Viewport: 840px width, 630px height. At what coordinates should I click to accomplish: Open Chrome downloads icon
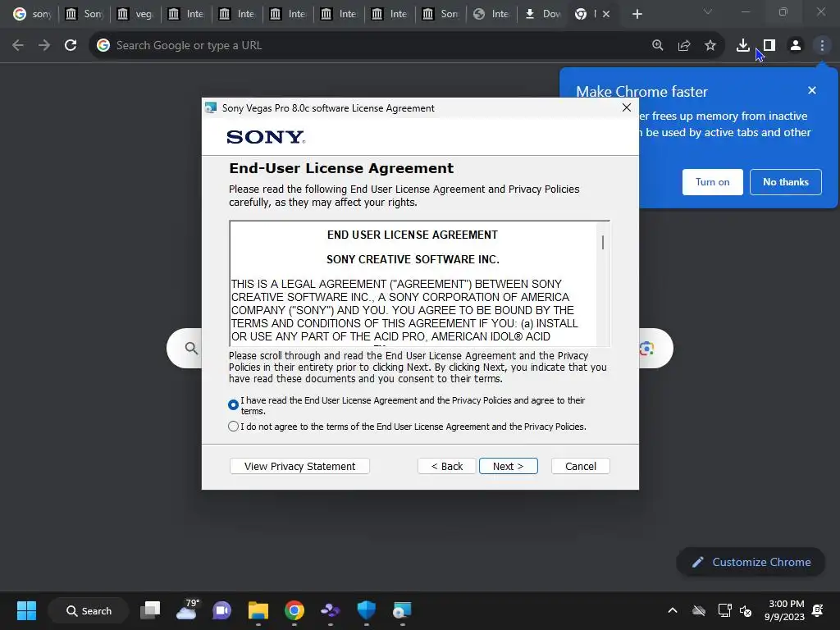point(742,46)
